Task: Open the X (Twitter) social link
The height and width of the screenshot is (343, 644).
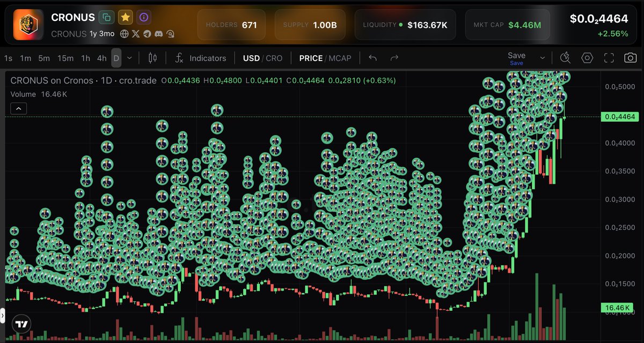Action: 135,34
